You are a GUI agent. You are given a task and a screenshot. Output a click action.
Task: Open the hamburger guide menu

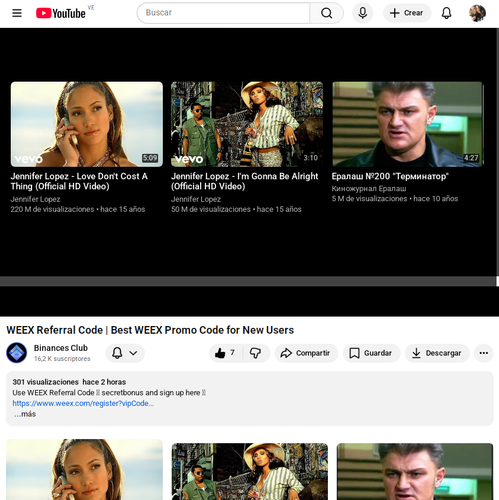click(x=17, y=13)
